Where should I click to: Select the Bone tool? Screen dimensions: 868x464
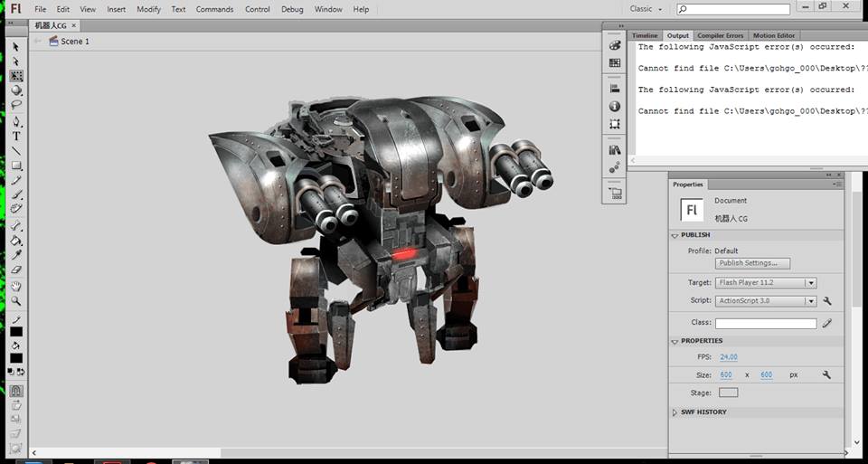click(16, 226)
